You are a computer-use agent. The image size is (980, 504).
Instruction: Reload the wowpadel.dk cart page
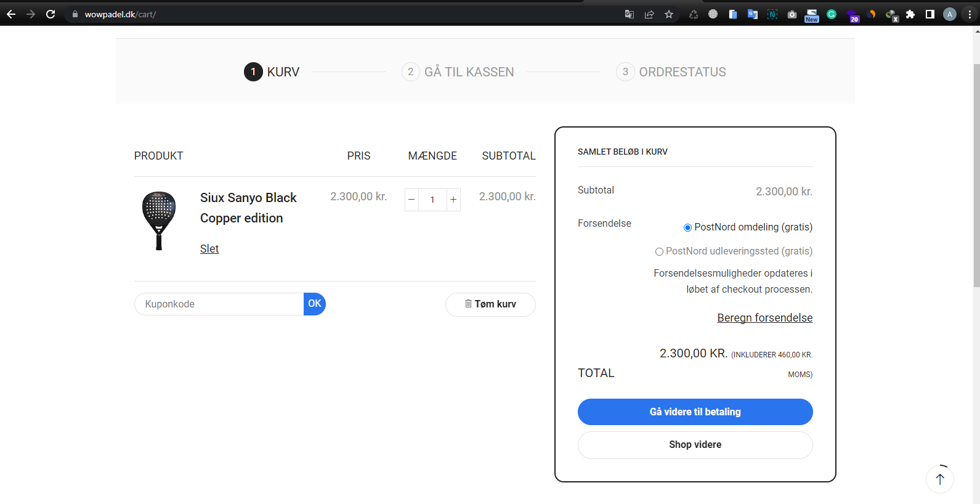pos(51,14)
